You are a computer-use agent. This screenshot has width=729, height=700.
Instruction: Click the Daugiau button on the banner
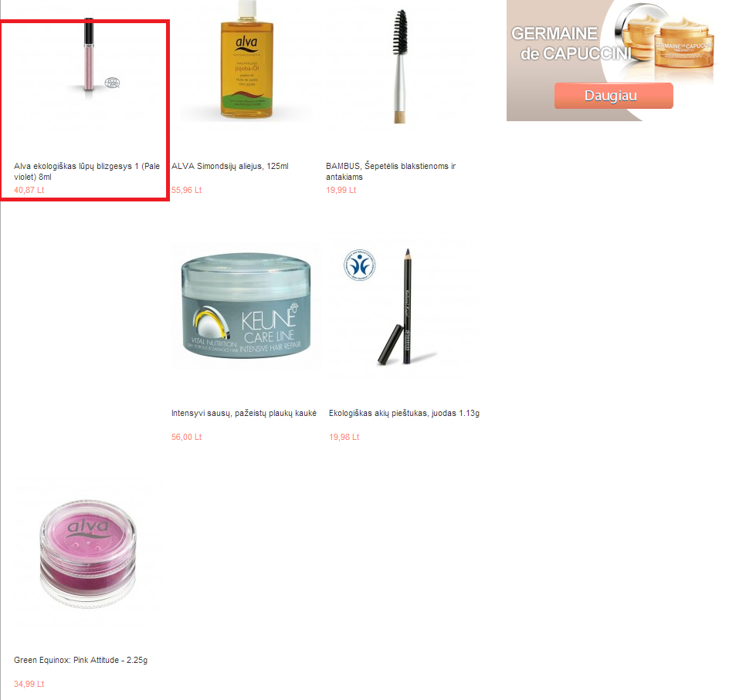pos(613,96)
